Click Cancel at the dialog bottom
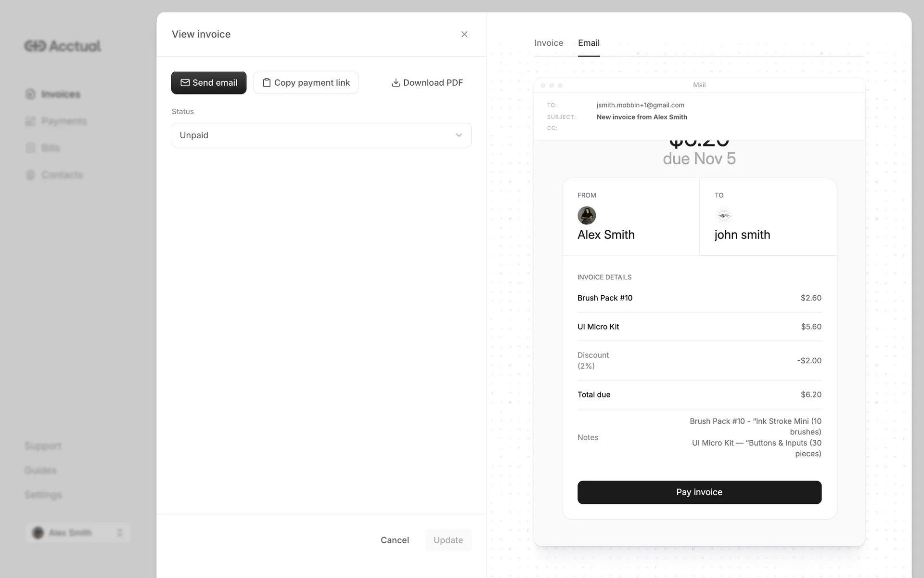The width and height of the screenshot is (924, 578). 395,540
